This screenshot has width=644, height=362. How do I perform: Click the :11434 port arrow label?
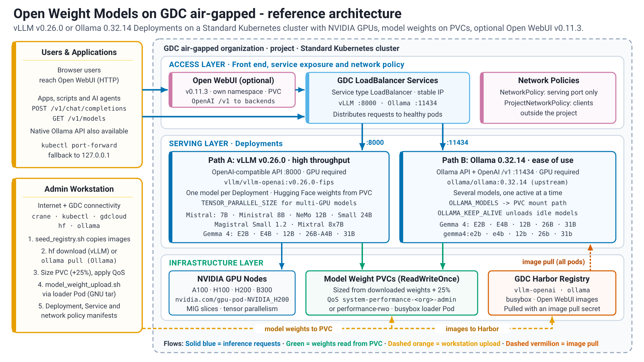point(458,142)
